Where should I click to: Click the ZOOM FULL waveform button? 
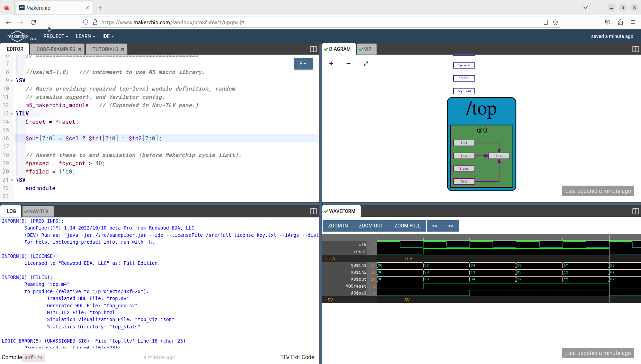(407, 225)
